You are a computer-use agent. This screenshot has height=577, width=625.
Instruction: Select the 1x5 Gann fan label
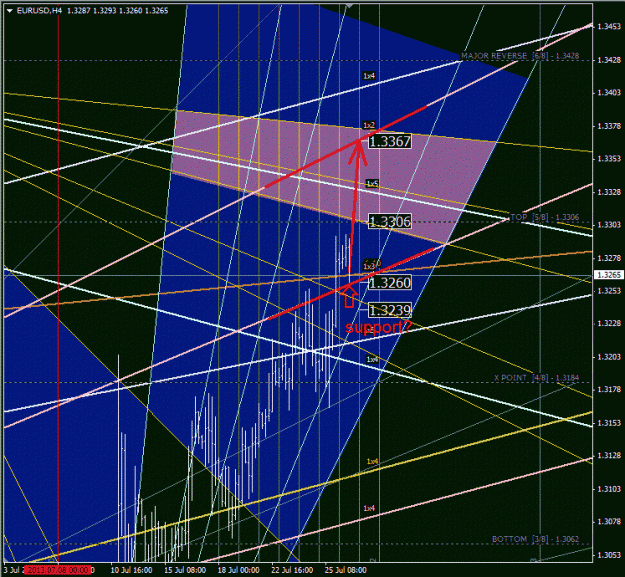(372, 183)
